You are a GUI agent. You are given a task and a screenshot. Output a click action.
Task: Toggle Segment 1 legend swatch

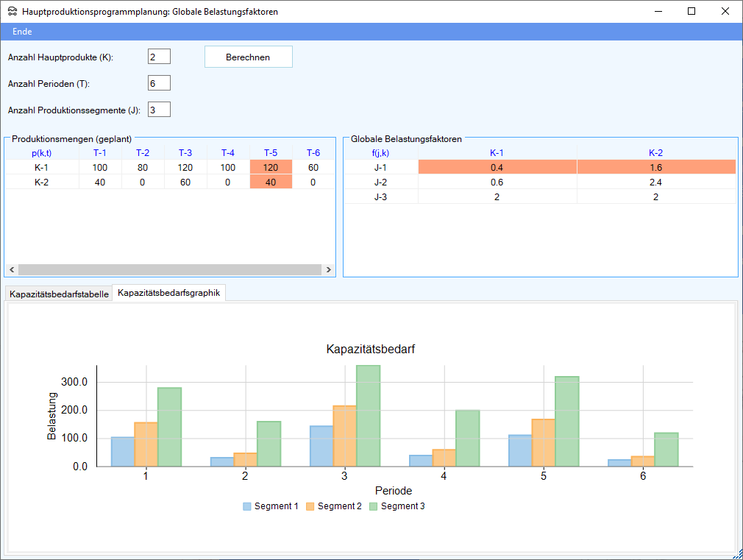pos(247,506)
